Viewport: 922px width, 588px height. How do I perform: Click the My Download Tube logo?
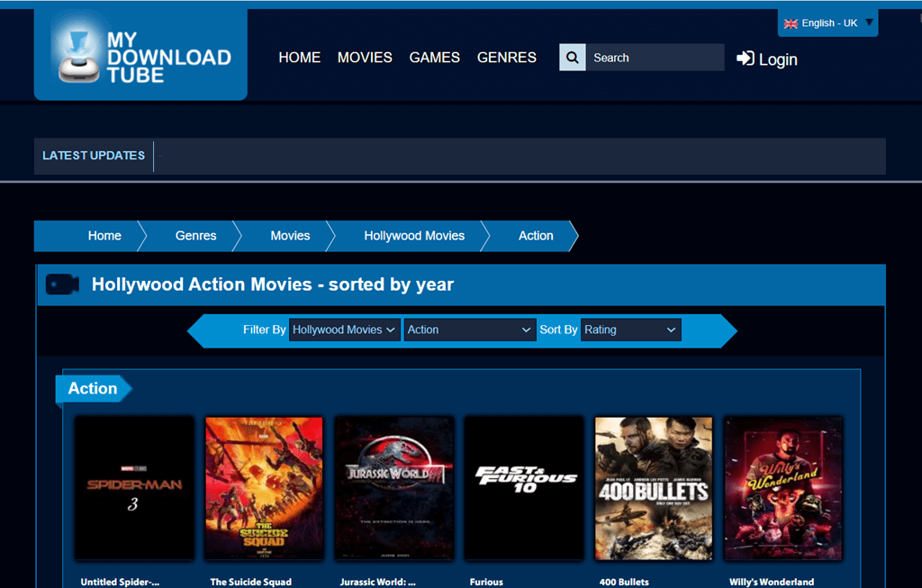tap(141, 56)
